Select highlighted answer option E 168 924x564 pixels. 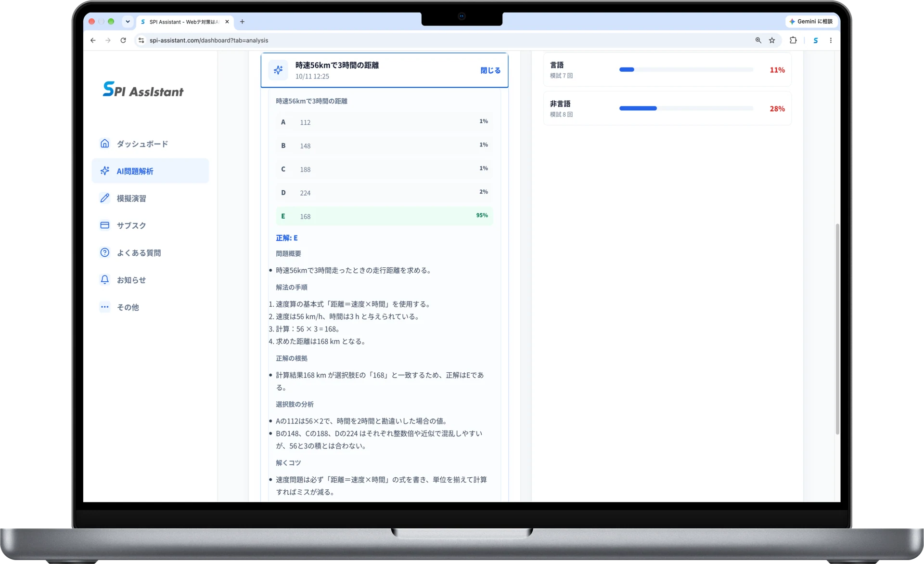coord(385,216)
